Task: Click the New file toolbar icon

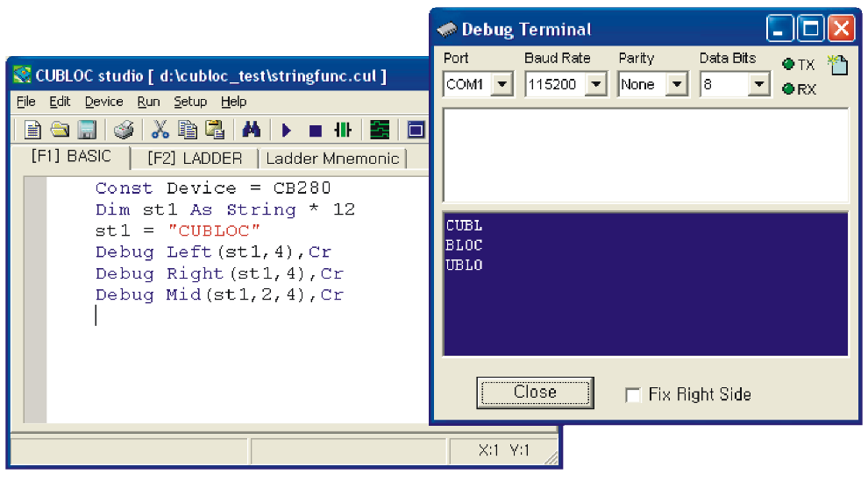Action: tap(32, 131)
